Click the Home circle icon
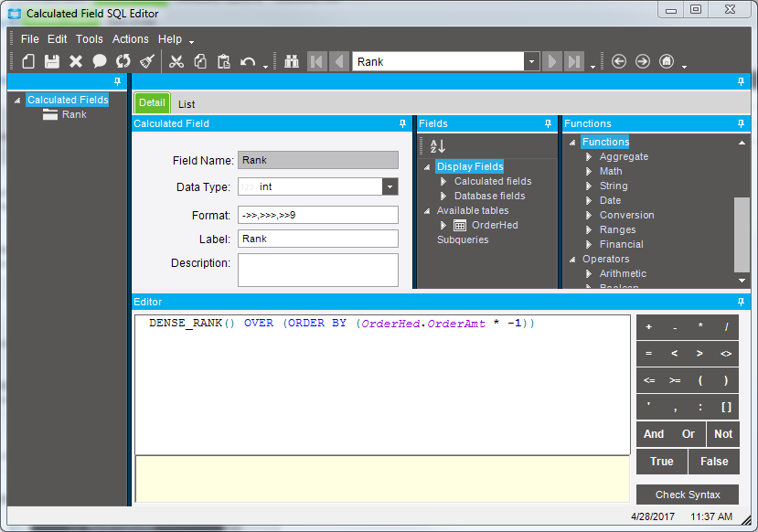Image resolution: width=758 pixels, height=532 pixels. coord(667,61)
